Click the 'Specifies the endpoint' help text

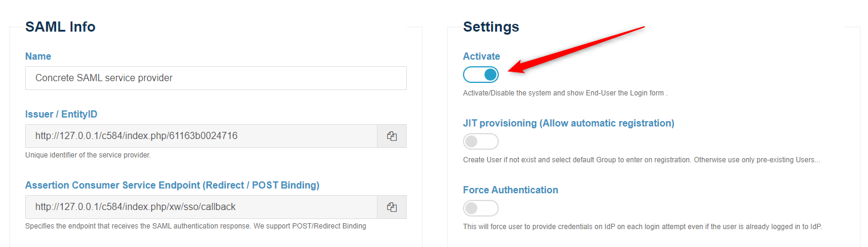195,226
